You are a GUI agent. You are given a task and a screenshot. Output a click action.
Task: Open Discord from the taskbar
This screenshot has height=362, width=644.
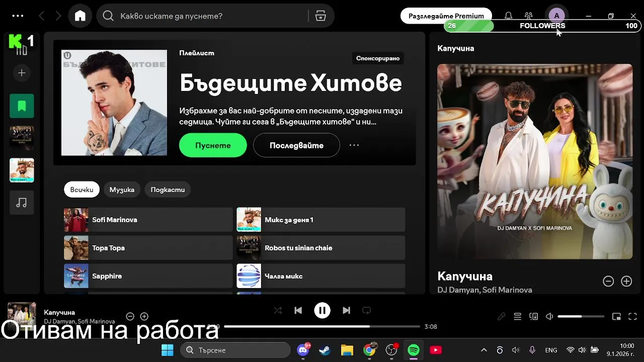tap(303, 350)
